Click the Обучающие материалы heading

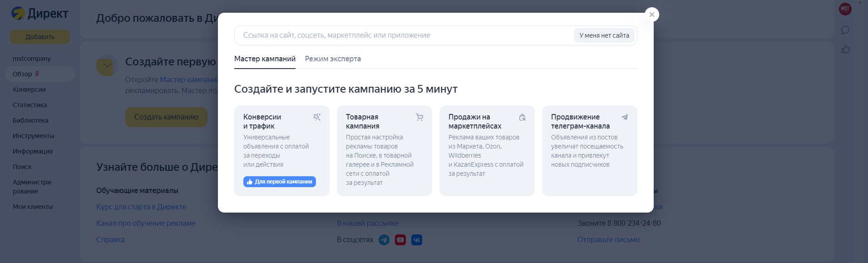[137, 191]
